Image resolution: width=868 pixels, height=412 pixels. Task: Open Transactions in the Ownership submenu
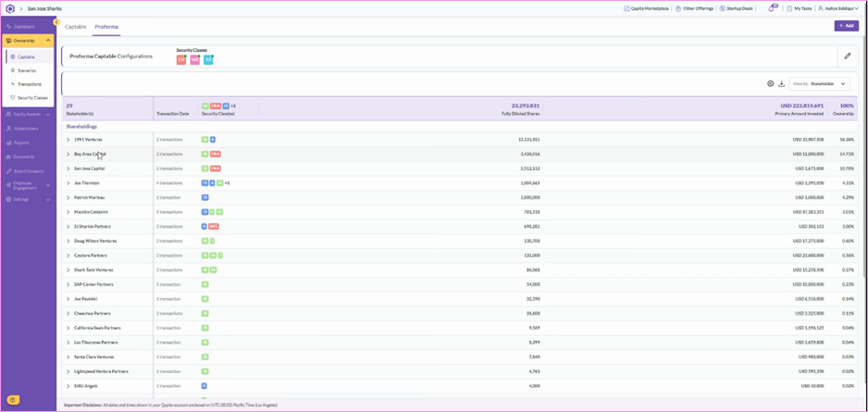point(30,84)
